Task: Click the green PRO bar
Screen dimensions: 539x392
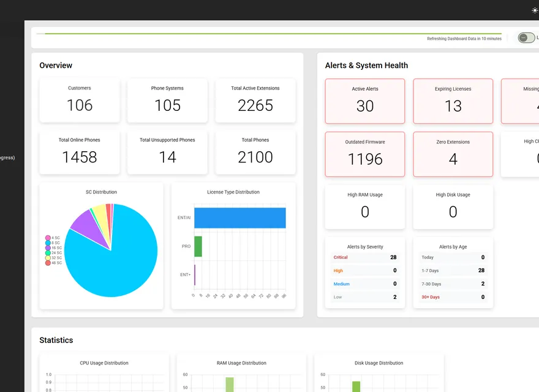Action: (x=198, y=246)
